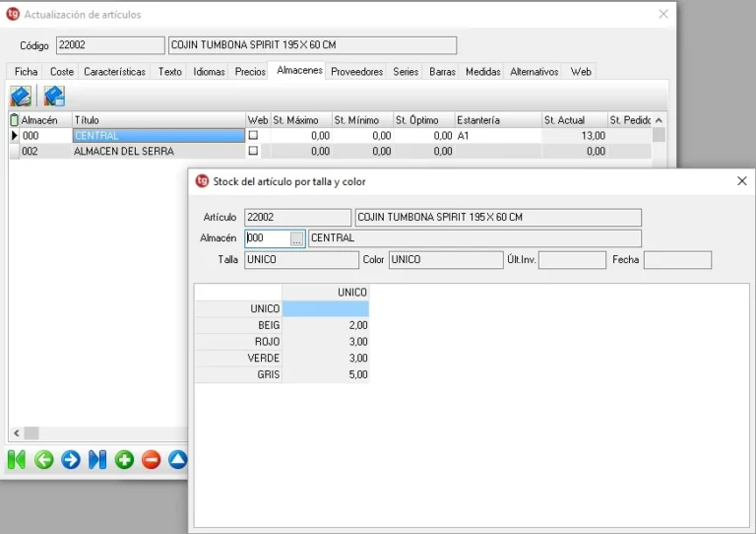
Task: Select ROJO stock value 3,00
Action: (x=326, y=342)
